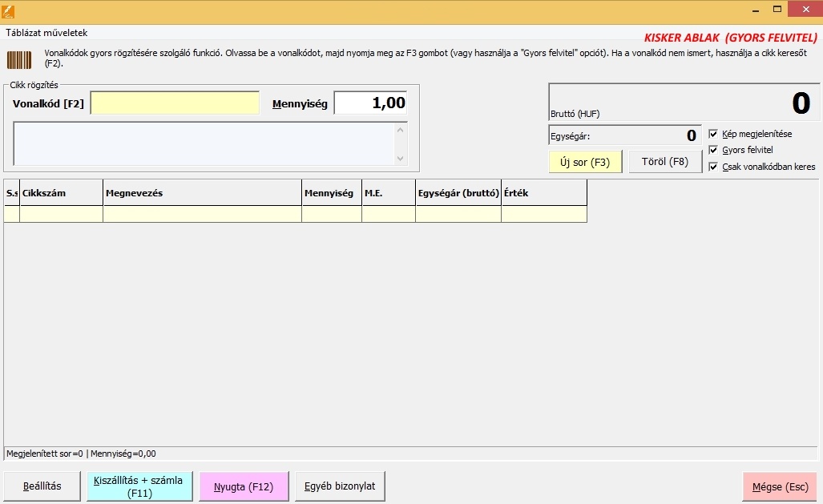
Task: Click the pink Nyugta (F12) button
Action: (x=243, y=486)
